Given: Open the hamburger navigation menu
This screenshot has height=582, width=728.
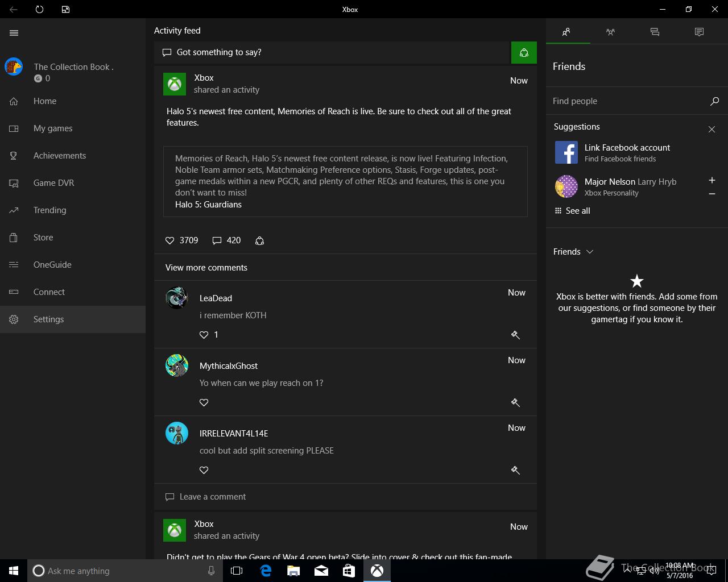Looking at the screenshot, I should pos(14,33).
